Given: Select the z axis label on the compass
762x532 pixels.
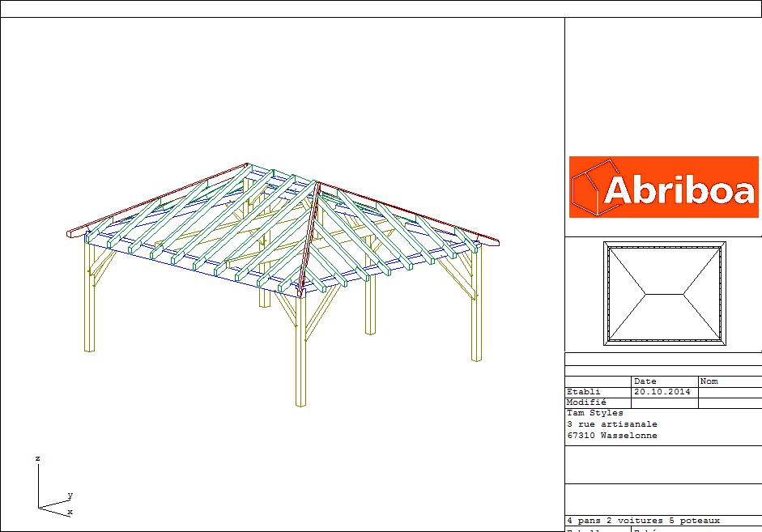Looking at the screenshot, I should click(37, 458).
